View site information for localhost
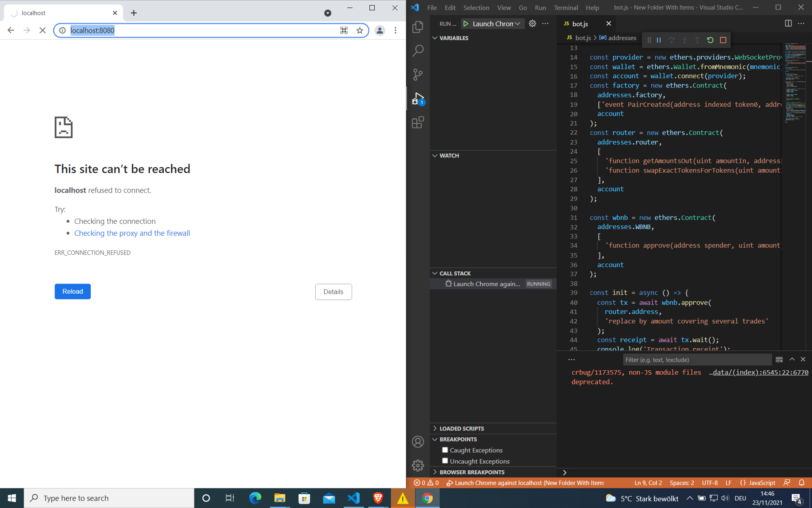Screen dimensions: 812x508 tap(62, 30)
